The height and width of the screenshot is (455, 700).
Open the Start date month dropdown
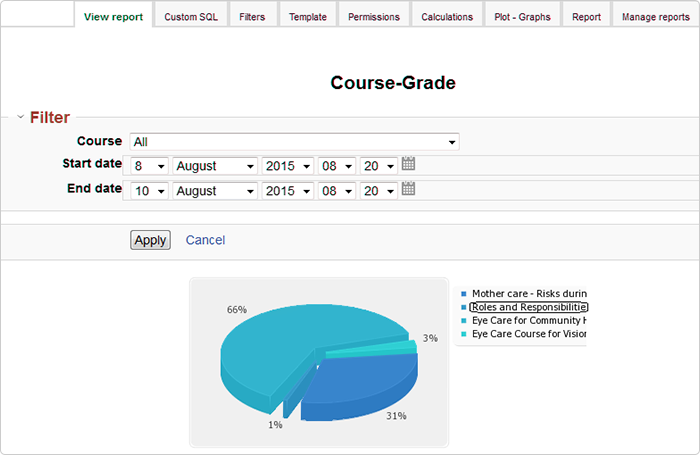click(215, 166)
